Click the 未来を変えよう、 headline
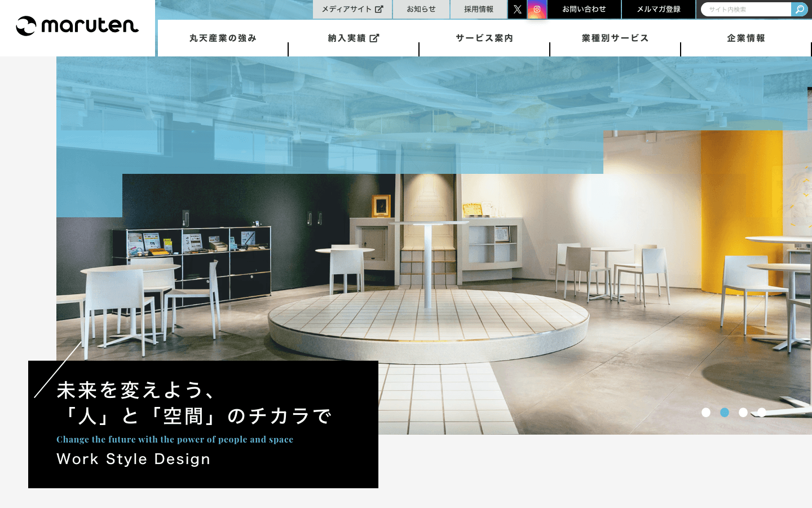This screenshot has height=508, width=812. tap(136, 390)
